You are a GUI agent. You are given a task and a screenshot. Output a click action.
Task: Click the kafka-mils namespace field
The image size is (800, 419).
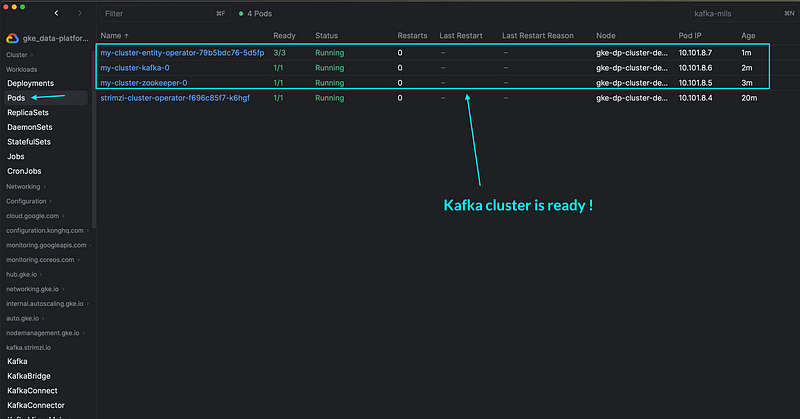click(733, 14)
